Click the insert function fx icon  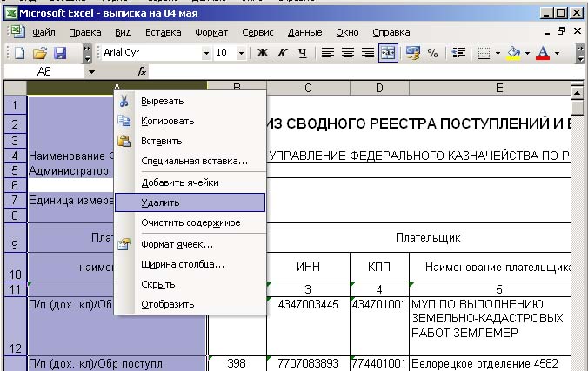pyautogui.click(x=142, y=72)
